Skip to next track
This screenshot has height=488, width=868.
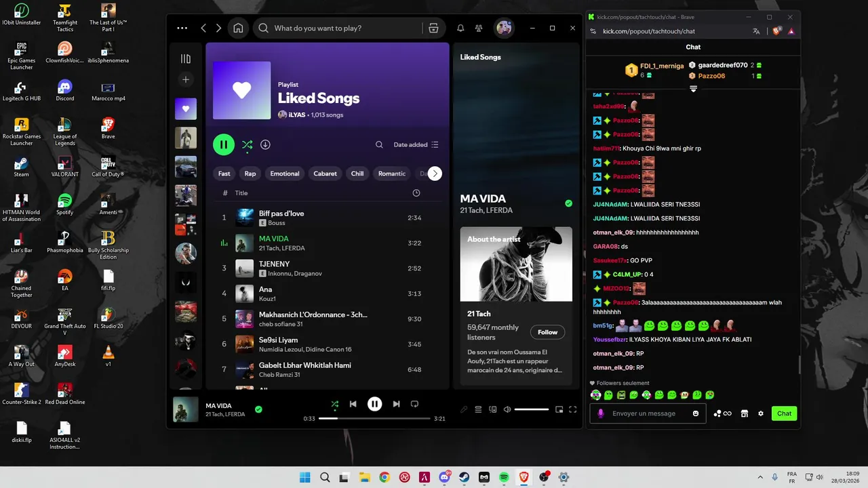click(x=396, y=404)
